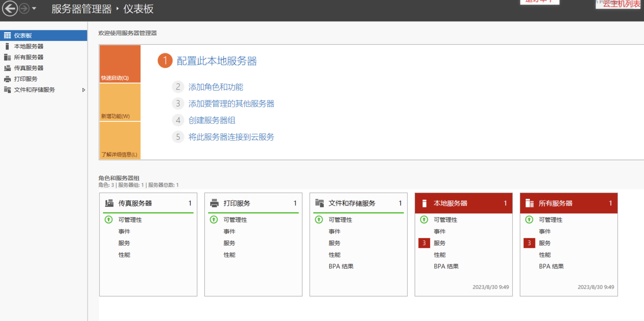Click the 配置此本地服务器 link
This screenshot has height=321, width=644.
pyautogui.click(x=217, y=61)
